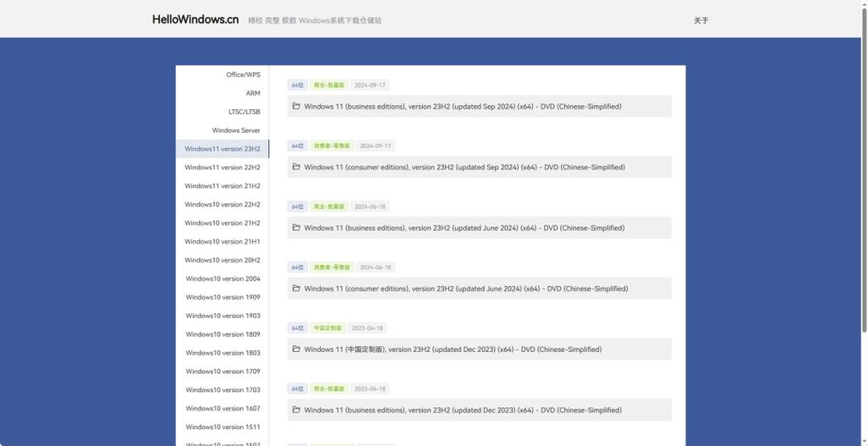Viewport: 868px width, 446px height.
Task: Click 64位 tag above consumer June 2024 entry
Action: coord(298,267)
